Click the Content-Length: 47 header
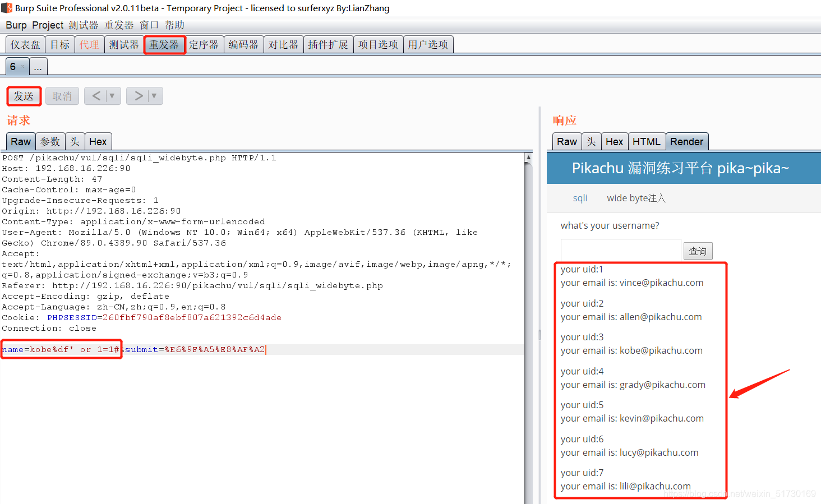821x504 pixels. click(52, 179)
